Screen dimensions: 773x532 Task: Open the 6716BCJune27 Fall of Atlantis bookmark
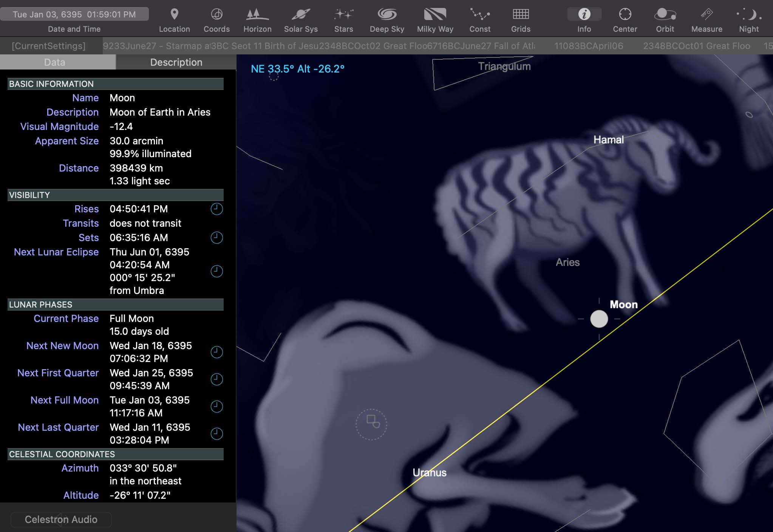(x=481, y=46)
